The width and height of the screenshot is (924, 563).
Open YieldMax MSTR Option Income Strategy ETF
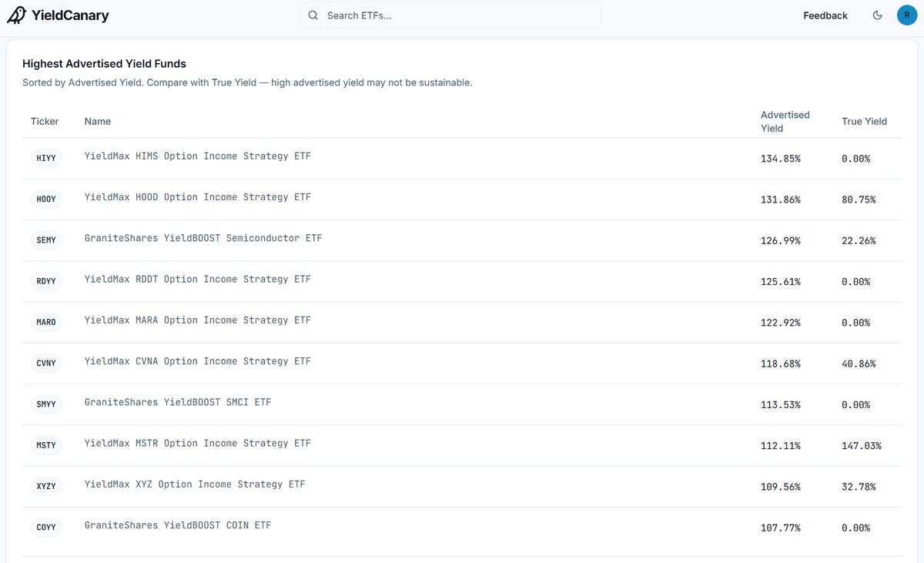[198, 443]
